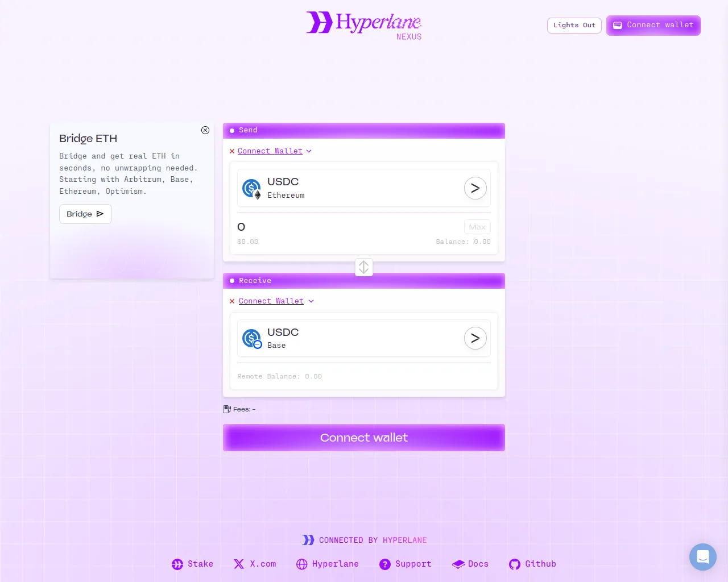The image size is (728, 582).
Task: Open arrow selector for USDC Ethereum
Action: tap(475, 188)
